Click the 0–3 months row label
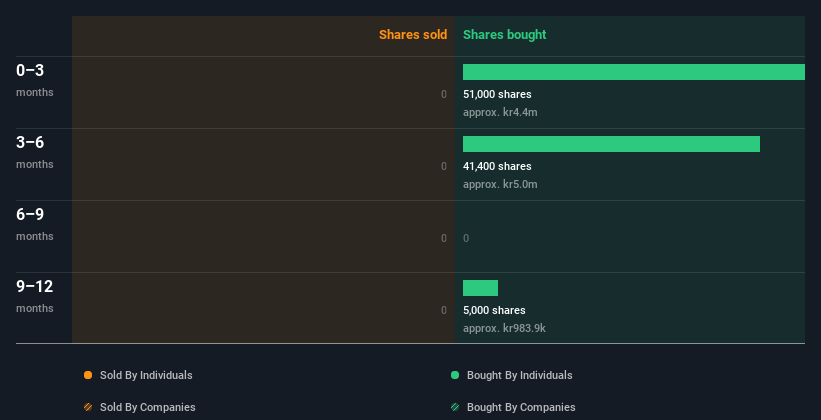Viewport: 821px width, 420px height. [35, 80]
